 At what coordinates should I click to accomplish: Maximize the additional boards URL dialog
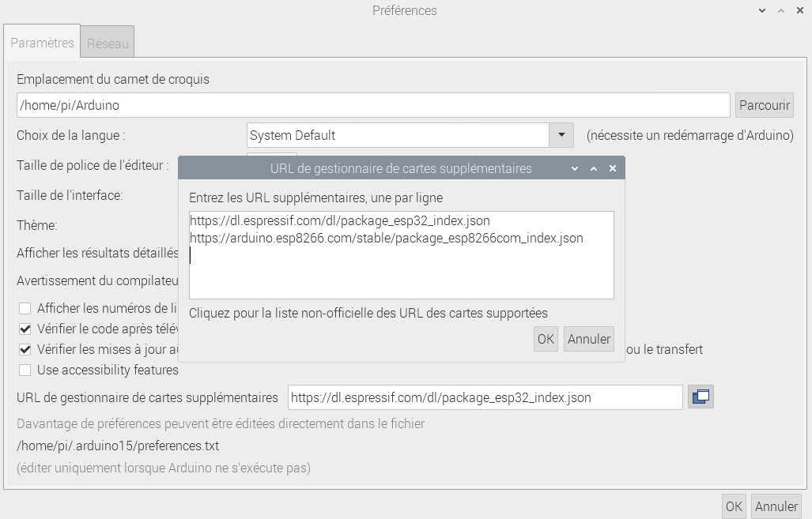click(x=593, y=168)
